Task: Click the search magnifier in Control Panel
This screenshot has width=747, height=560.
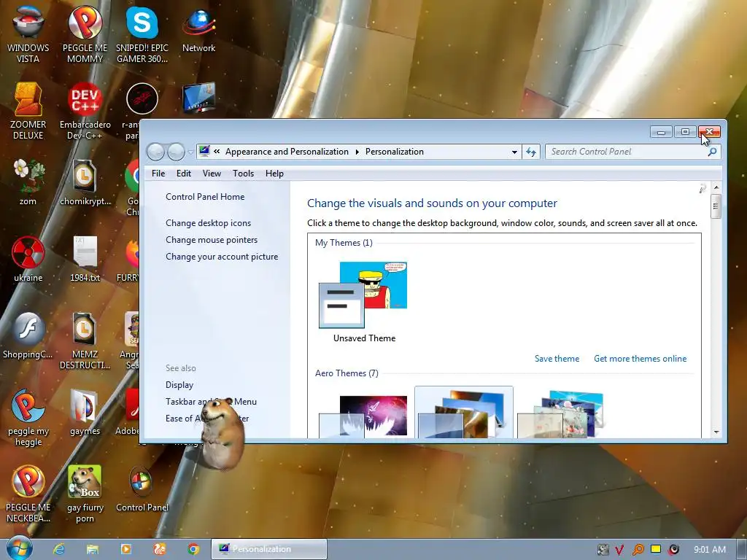Action: coord(712,152)
